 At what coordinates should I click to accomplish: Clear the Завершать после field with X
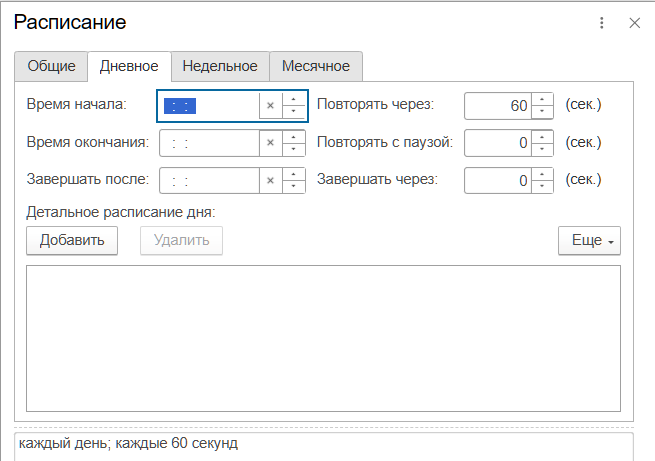point(270,181)
